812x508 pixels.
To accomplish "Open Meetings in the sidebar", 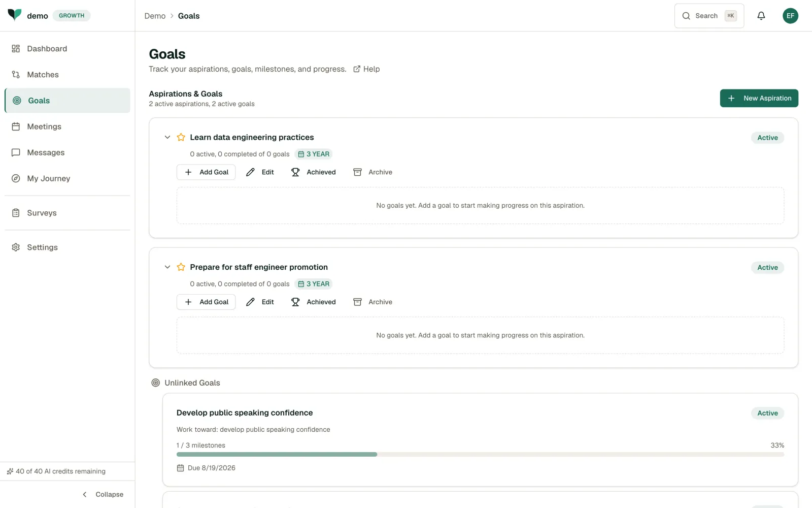I will click(x=67, y=126).
